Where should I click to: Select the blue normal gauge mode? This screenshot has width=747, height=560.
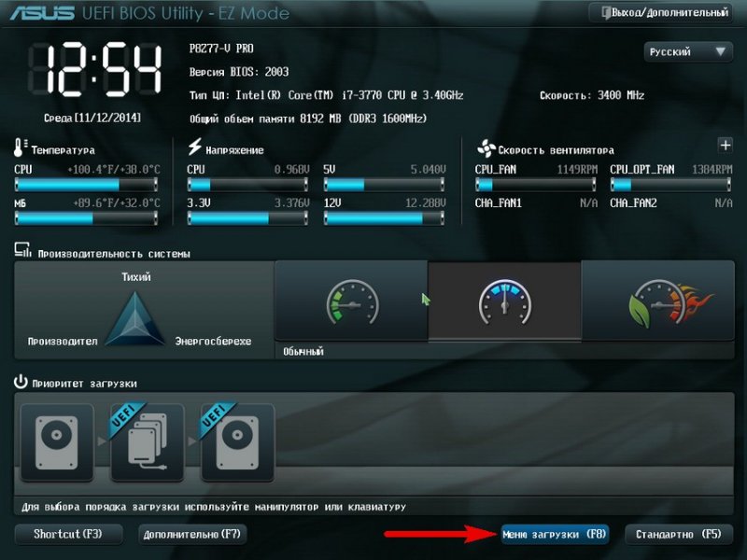(x=504, y=301)
